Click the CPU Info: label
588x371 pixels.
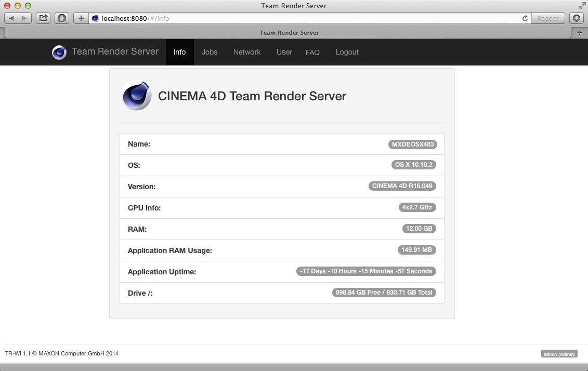tap(145, 208)
